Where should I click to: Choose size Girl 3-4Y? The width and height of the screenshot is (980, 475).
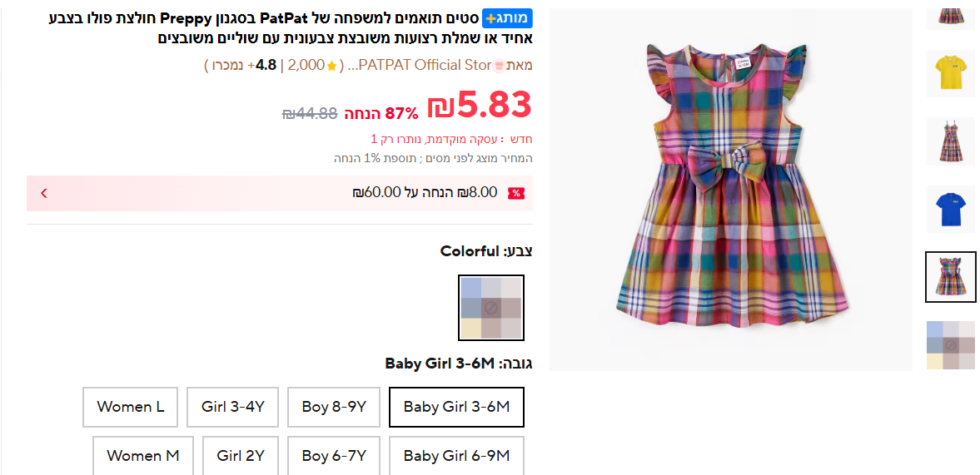[x=232, y=407]
